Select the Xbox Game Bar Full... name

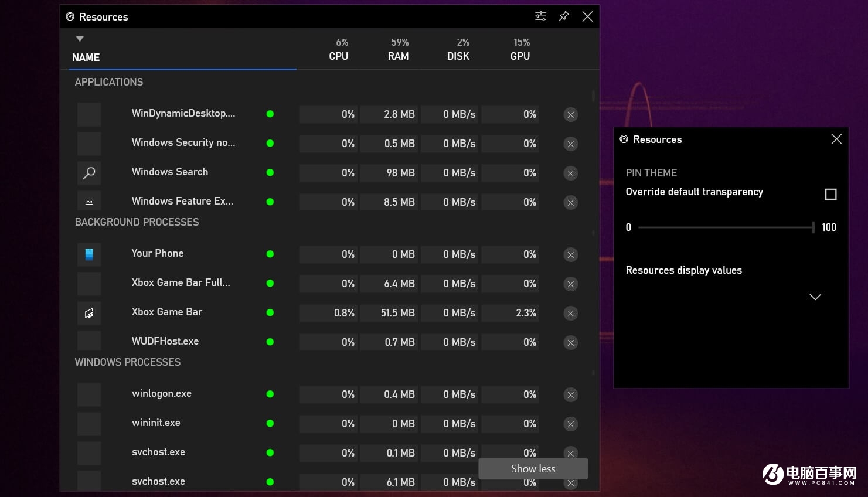pos(181,282)
